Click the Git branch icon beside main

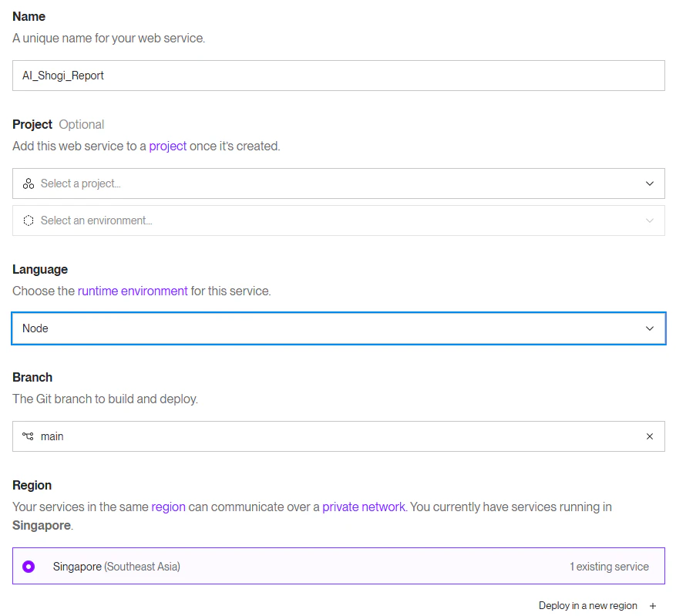(x=29, y=436)
